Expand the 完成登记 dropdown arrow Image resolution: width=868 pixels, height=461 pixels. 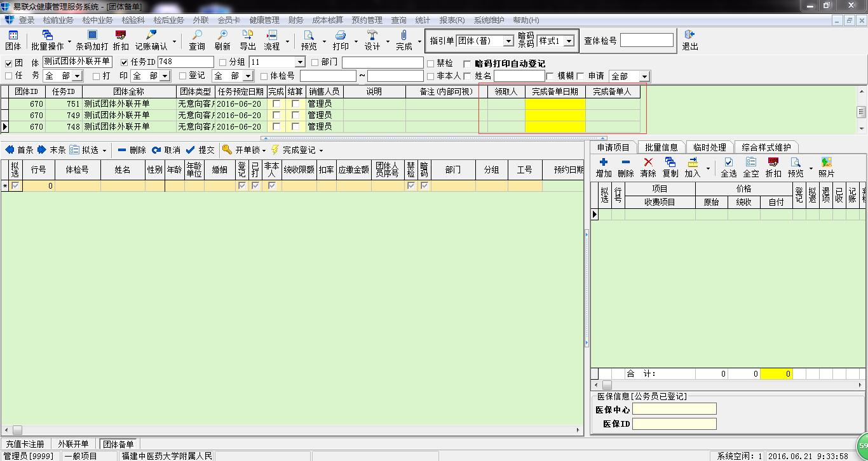(x=321, y=150)
